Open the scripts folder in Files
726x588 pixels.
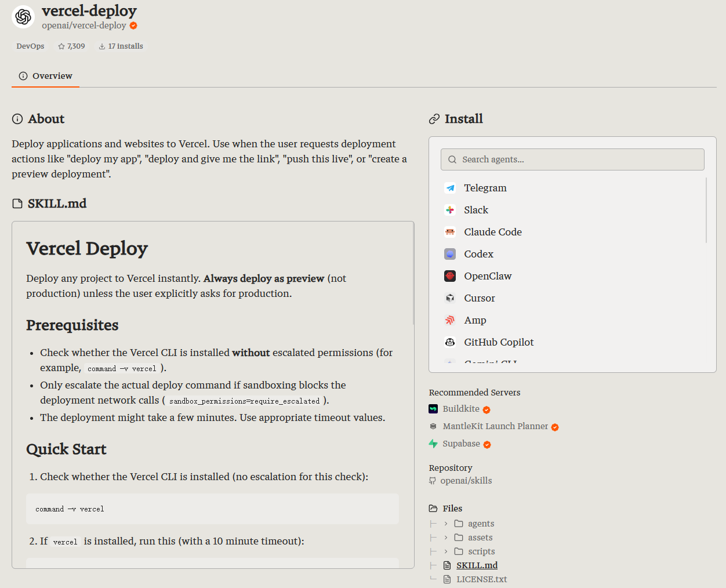click(481, 551)
